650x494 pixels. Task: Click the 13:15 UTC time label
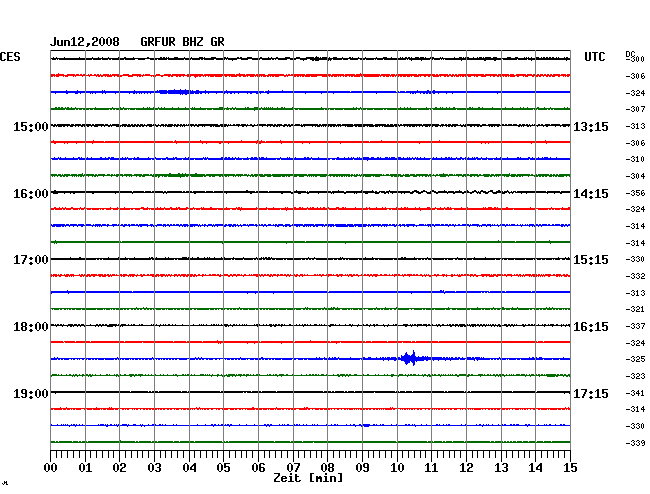591,126
